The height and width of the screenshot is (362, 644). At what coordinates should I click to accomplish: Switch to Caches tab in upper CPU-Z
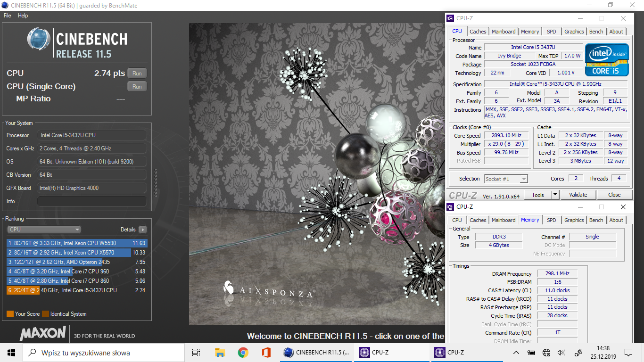pos(478,32)
